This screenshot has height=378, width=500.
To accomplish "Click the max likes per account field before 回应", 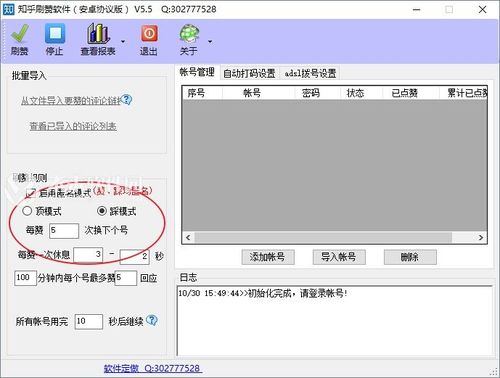I will point(126,278).
